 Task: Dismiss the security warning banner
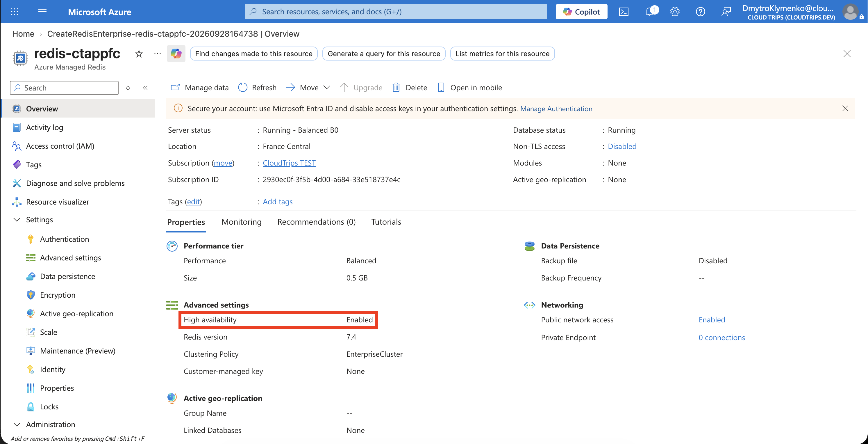(x=845, y=108)
